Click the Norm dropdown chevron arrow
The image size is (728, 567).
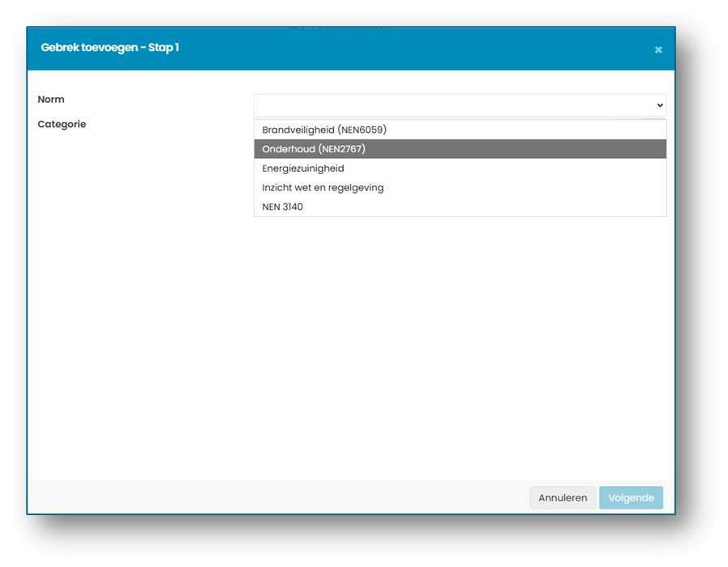pyautogui.click(x=660, y=105)
